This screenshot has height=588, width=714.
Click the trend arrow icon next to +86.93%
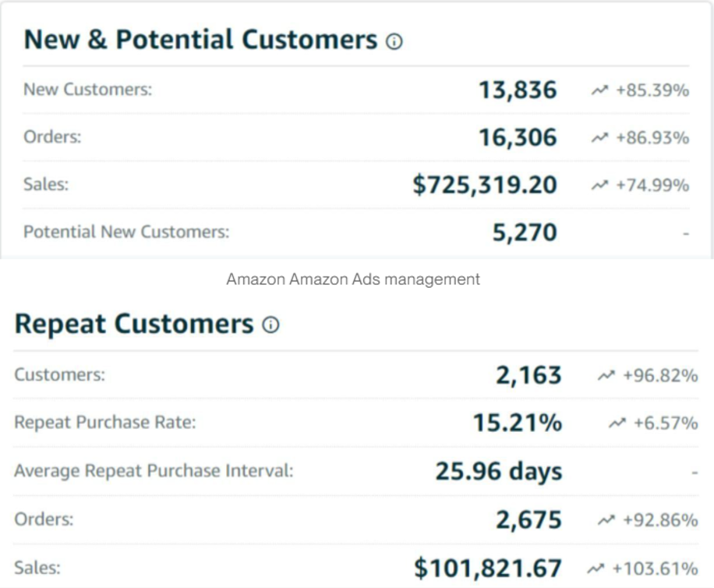tap(599, 137)
